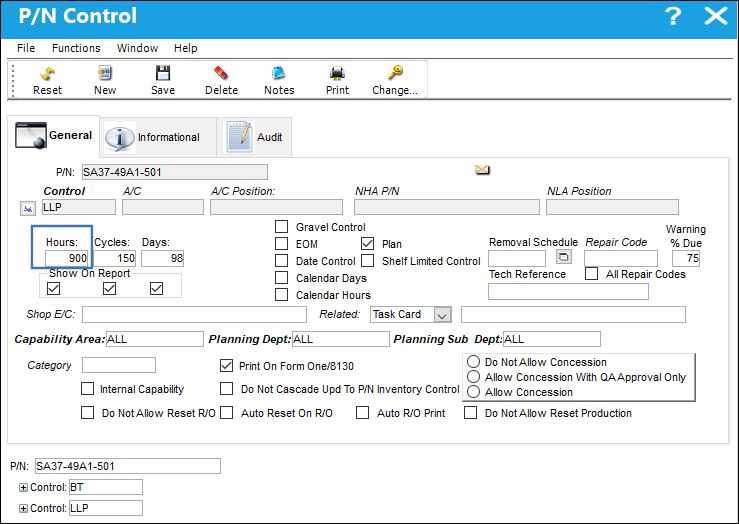
Task: Toggle Show On Report for Days
Action: (x=156, y=288)
